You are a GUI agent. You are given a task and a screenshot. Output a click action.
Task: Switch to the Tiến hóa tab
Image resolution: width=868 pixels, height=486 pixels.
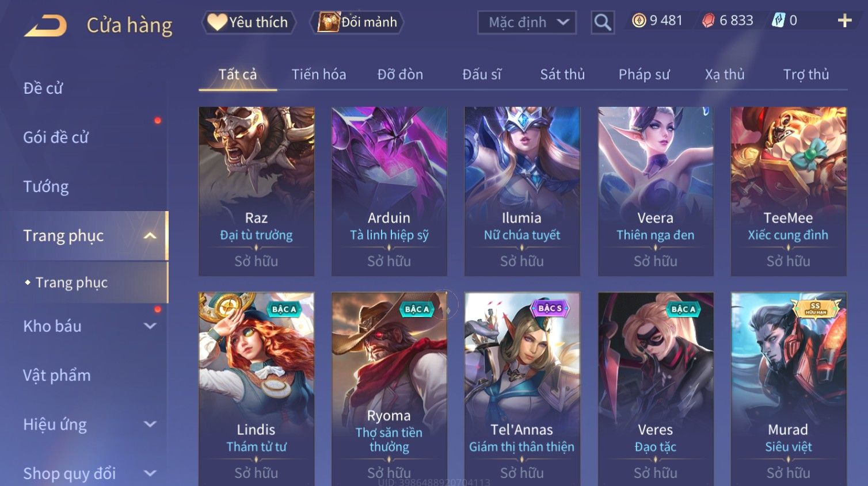319,75
